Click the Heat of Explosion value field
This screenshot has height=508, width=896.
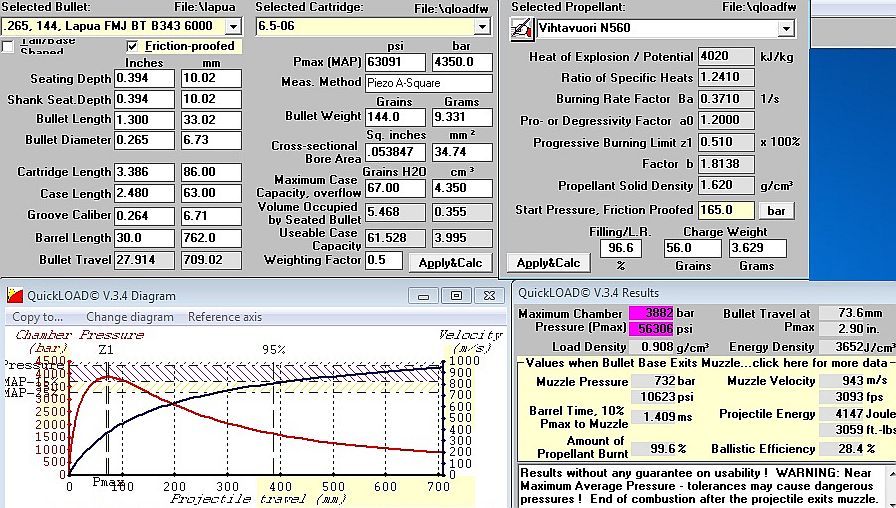726,56
